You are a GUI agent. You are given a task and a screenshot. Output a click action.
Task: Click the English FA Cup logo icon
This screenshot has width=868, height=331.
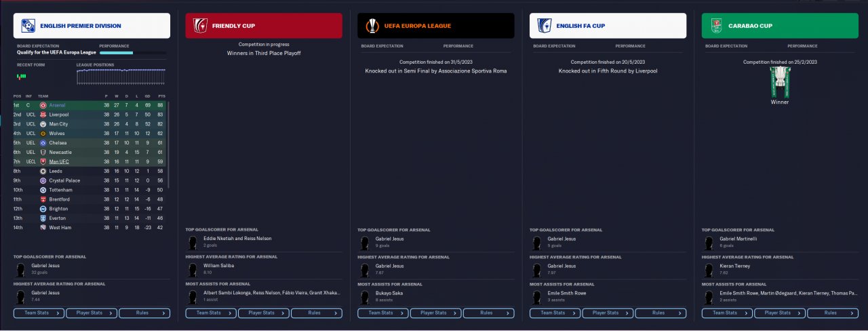pyautogui.click(x=544, y=26)
